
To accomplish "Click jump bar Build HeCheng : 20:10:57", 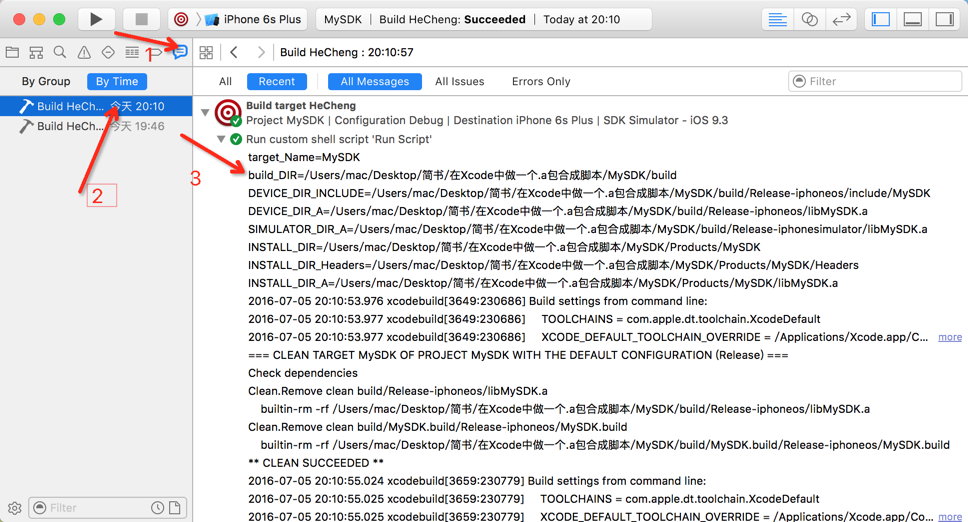I will click(346, 52).
